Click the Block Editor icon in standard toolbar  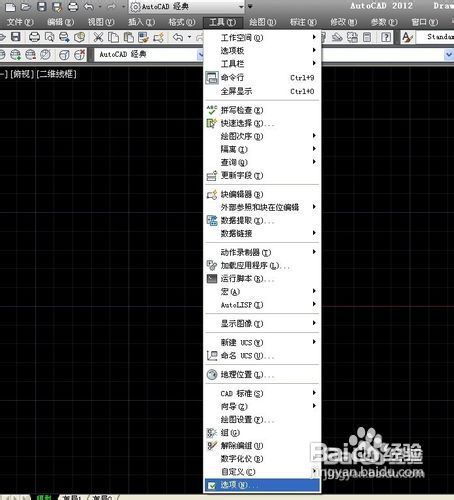tap(159, 37)
